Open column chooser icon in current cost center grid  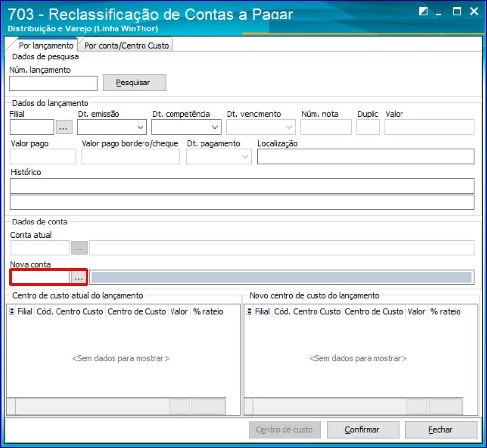pyautogui.click(x=11, y=311)
